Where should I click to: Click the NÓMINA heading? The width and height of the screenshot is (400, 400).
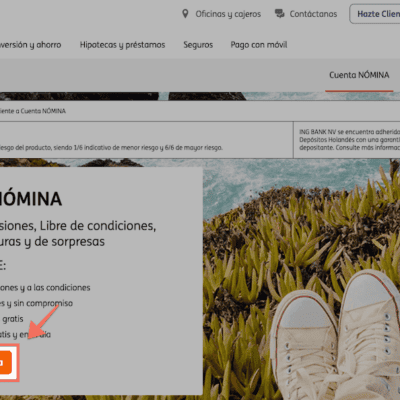(31, 199)
